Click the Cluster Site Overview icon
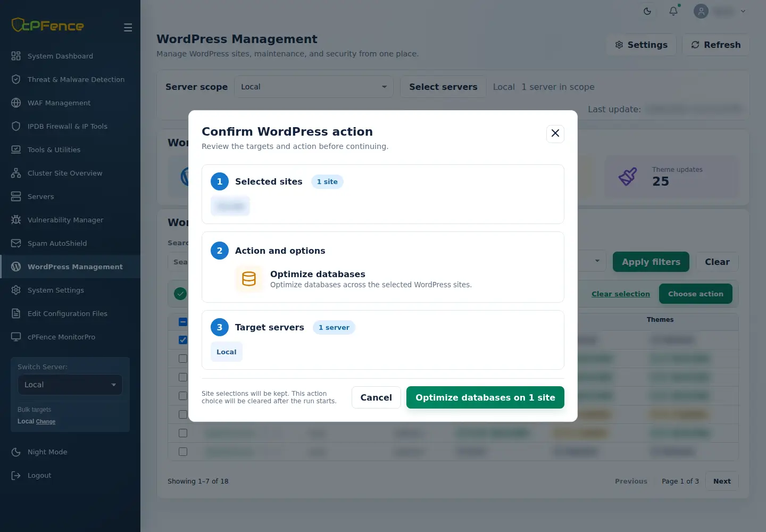 [x=16, y=173]
